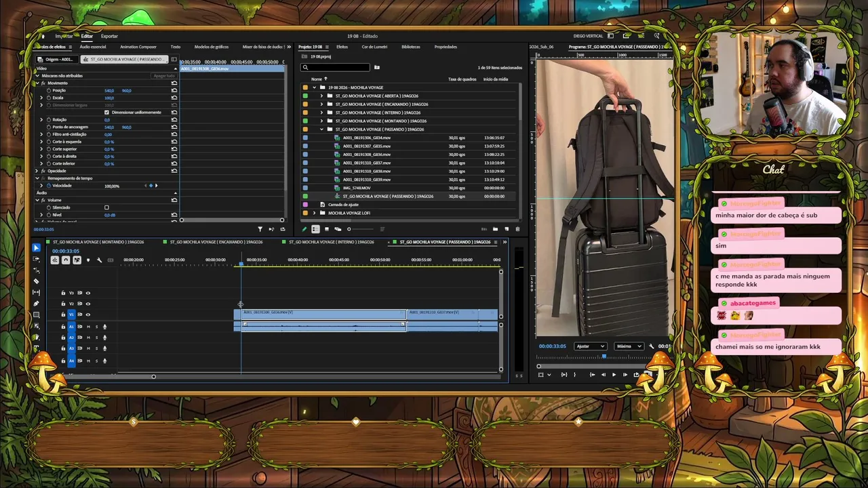Switch Project panel to list view
Viewport: 868px width, 488px height.
pyautogui.click(x=315, y=229)
